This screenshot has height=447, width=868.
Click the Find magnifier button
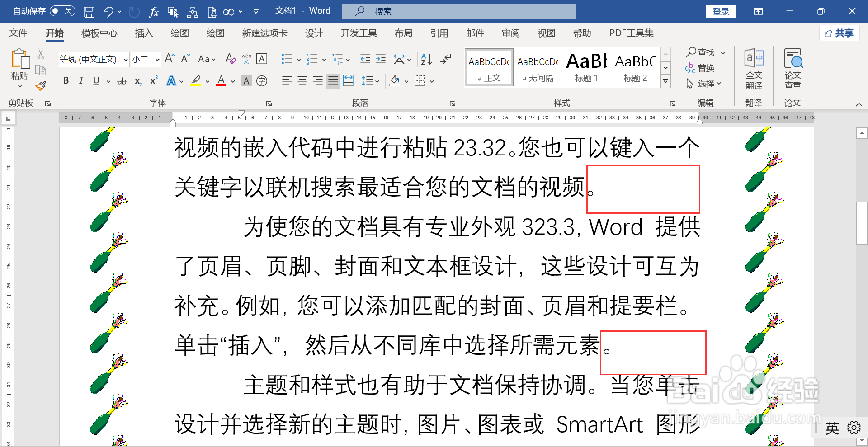pos(706,52)
